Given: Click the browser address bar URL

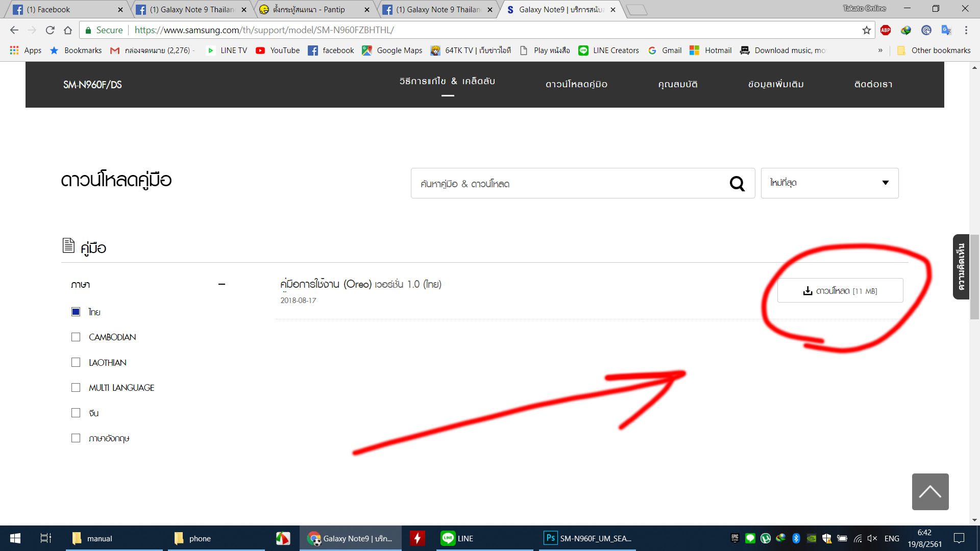Looking at the screenshot, I should 264,30.
